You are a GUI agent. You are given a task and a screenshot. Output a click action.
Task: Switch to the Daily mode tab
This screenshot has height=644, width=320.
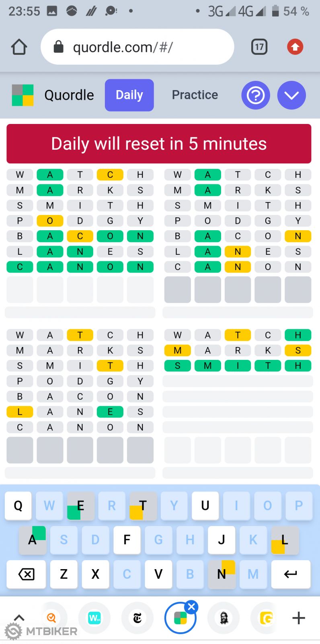click(129, 95)
